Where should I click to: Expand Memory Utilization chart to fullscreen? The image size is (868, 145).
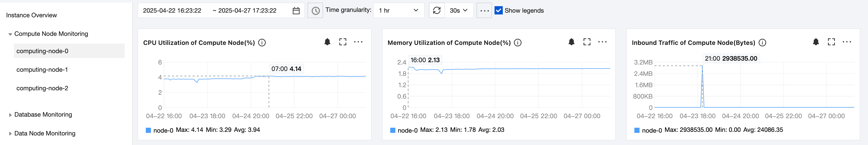click(x=587, y=42)
